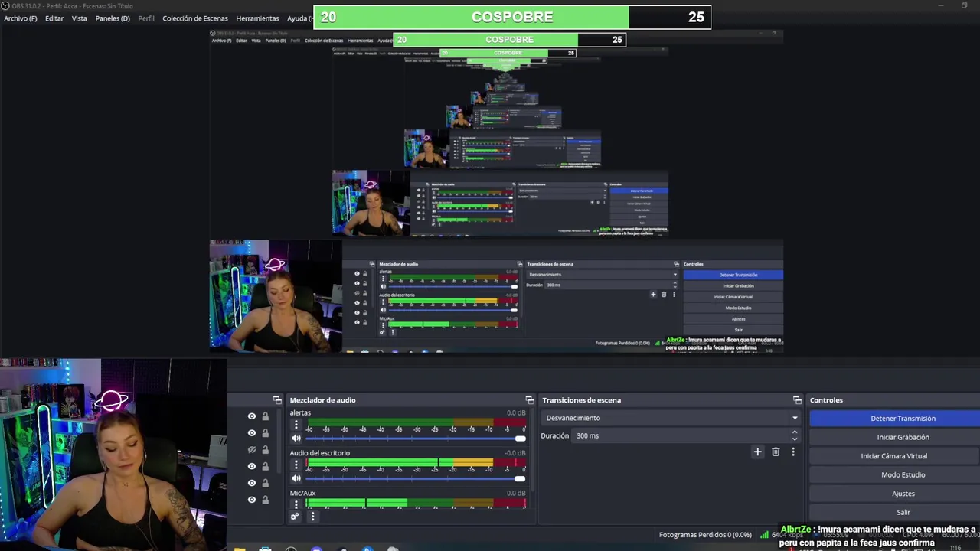Open Ajustes settings
Screen dimensions: 980x551
pyautogui.click(x=895, y=494)
